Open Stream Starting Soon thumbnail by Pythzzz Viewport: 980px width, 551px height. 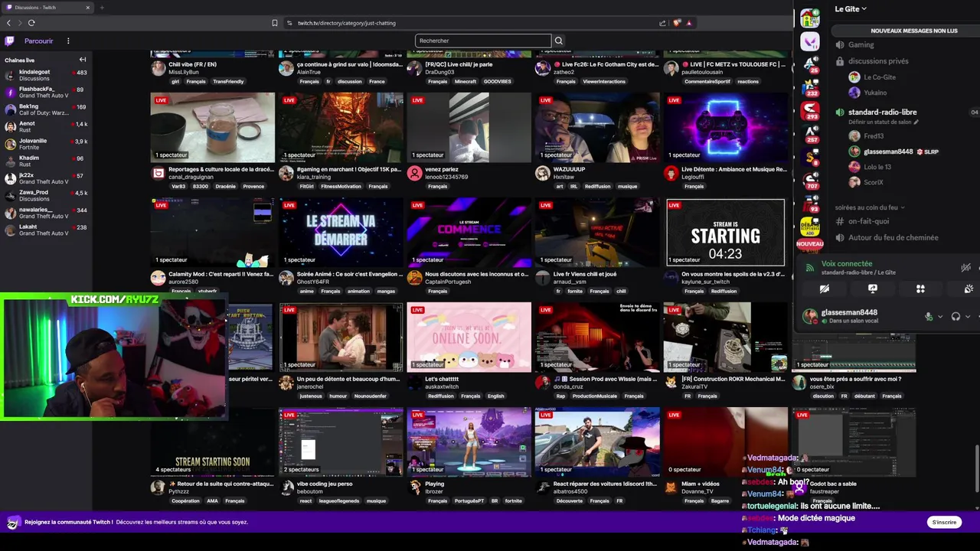[213, 442]
